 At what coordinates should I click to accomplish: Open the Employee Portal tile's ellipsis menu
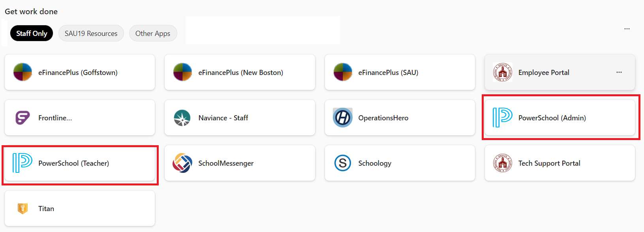coord(619,72)
